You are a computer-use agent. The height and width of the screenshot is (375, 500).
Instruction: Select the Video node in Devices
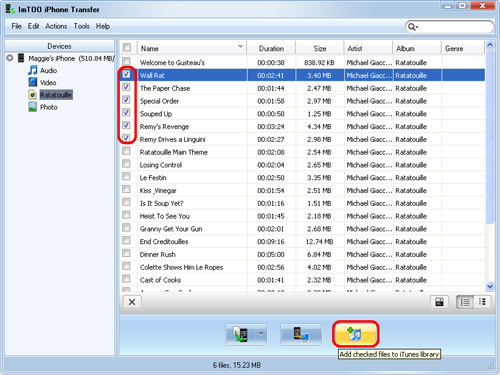(48, 83)
